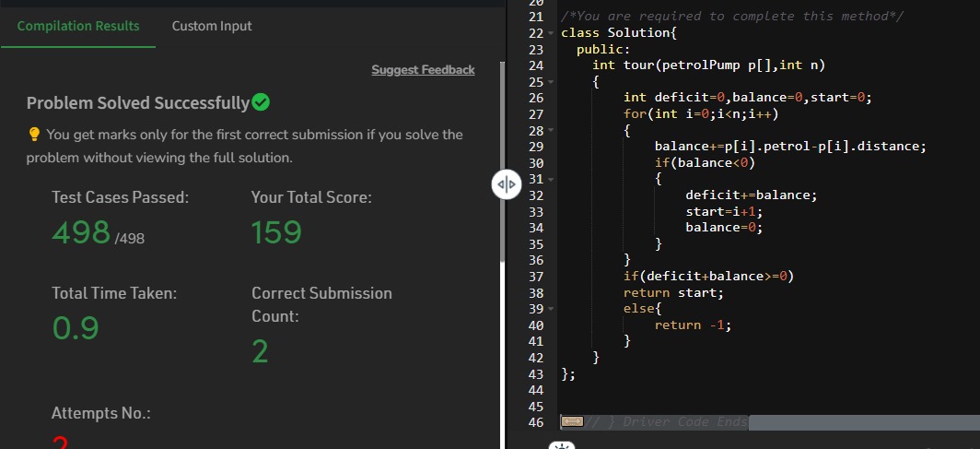This screenshot has height=449, width=980.
Task: Place cursor on 'int tour(petrolPump p[],int n)' line
Action: pos(709,65)
